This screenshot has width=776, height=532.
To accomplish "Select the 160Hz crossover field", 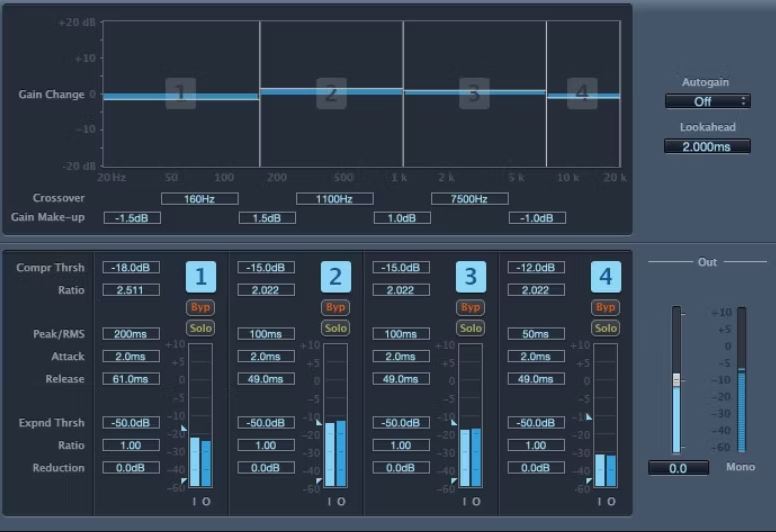I will click(x=199, y=199).
